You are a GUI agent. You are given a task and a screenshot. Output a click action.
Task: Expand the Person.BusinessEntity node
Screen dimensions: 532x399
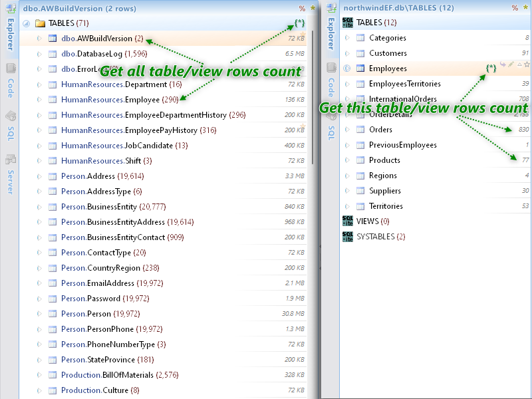point(39,207)
